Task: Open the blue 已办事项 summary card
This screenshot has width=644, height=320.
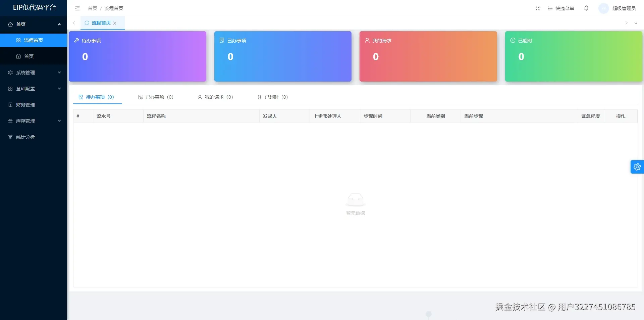Action: [x=283, y=56]
